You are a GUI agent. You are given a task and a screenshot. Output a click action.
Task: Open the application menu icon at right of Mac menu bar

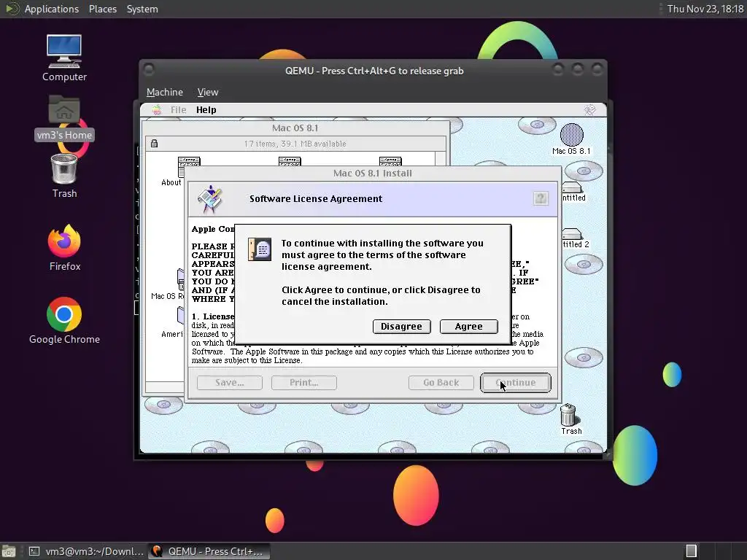(x=589, y=110)
